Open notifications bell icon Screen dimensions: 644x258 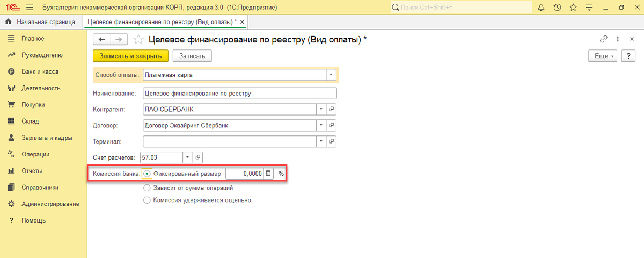(x=541, y=8)
